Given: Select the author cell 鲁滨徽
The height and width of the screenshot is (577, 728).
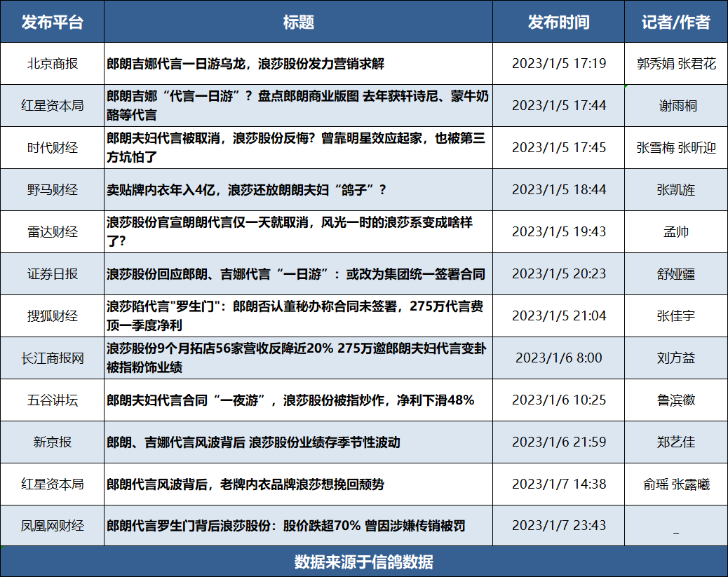Looking at the screenshot, I should 676,400.
